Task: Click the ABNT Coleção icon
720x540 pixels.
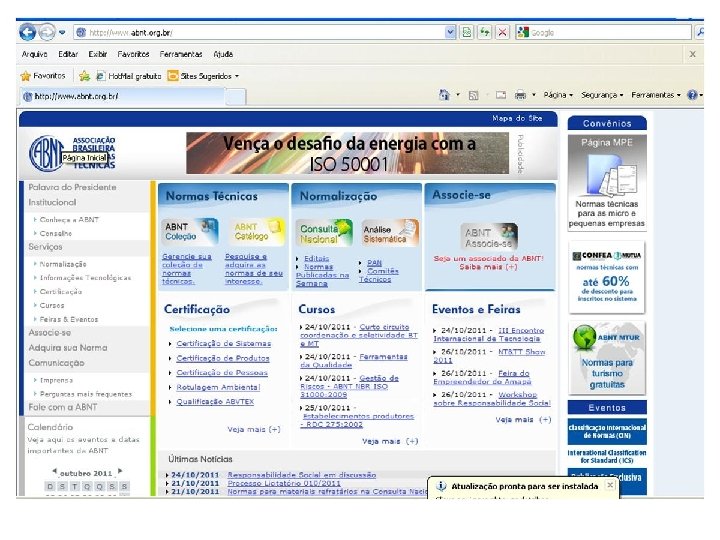Action: tap(190, 232)
